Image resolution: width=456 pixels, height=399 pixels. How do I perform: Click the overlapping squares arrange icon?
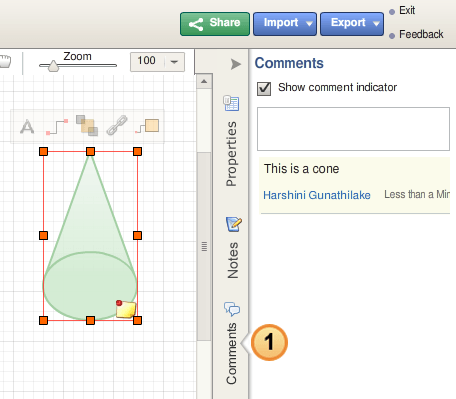[87, 126]
